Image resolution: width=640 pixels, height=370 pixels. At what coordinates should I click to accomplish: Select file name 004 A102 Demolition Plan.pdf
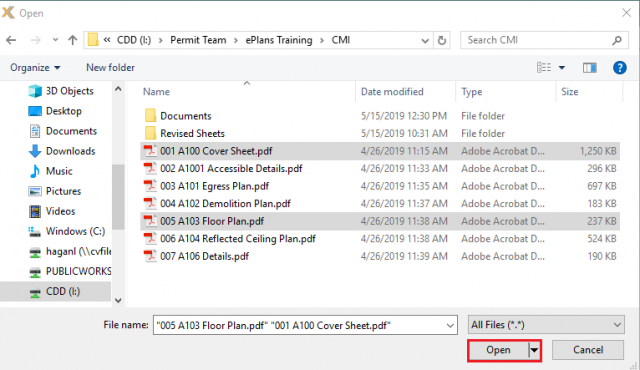[225, 203]
